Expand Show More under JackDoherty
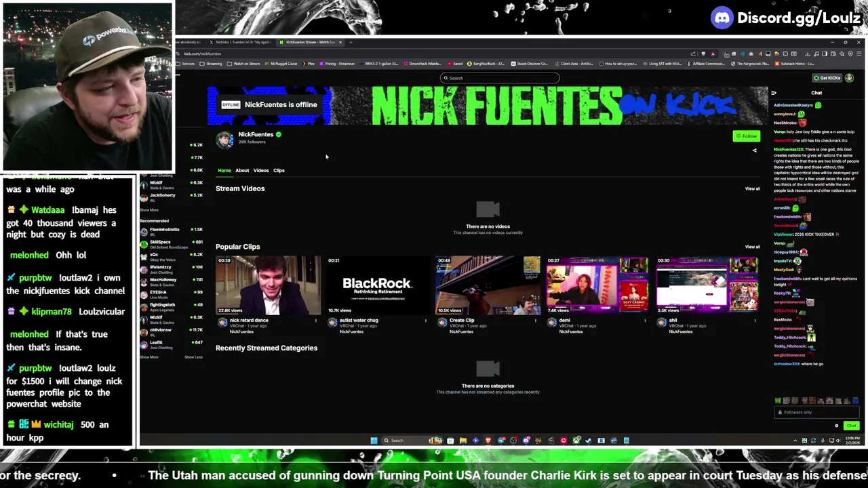 149,210
